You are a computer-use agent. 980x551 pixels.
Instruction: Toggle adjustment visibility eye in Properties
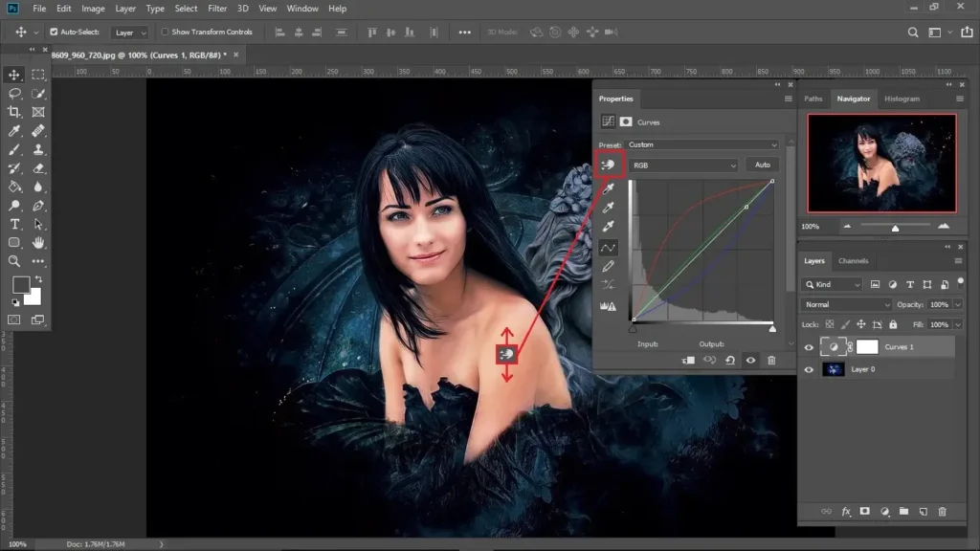click(x=750, y=361)
